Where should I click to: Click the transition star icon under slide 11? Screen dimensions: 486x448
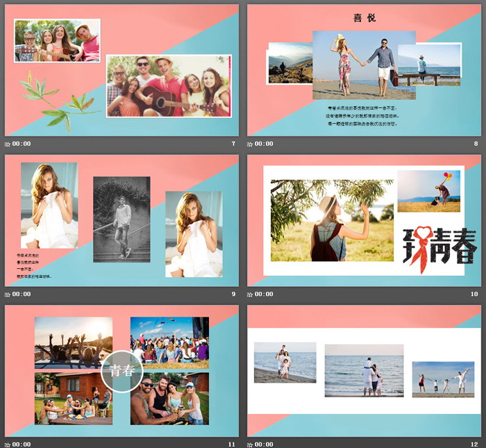(8, 444)
